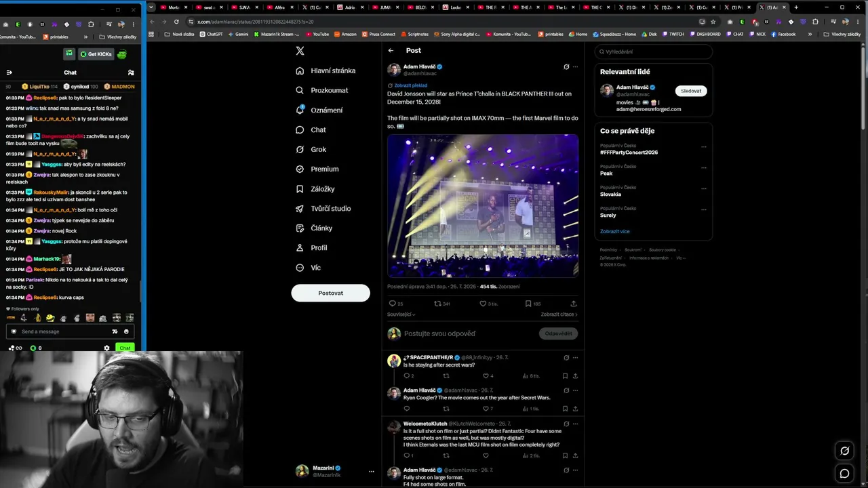Screen dimensions: 868x488
Task: Send message with green Chat button
Action: pyautogui.click(x=125, y=348)
